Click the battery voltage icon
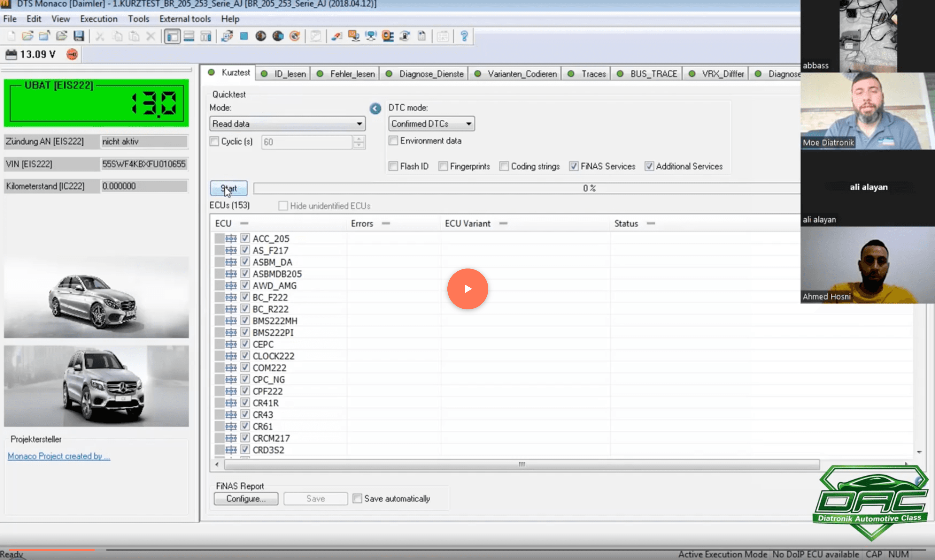Screen dimensions: 935x560 pos(11,54)
